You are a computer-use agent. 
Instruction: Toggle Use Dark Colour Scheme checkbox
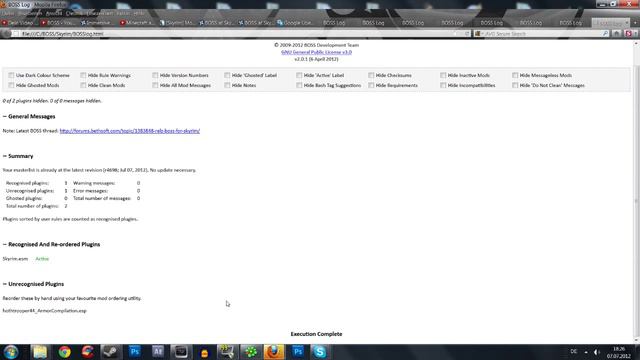(x=11, y=75)
